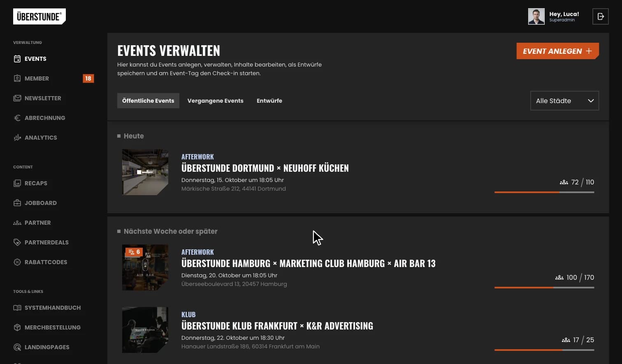Click the Analytics label in the sidebar
This screenshot has height=364, width=622.
(x=41, y=138)
